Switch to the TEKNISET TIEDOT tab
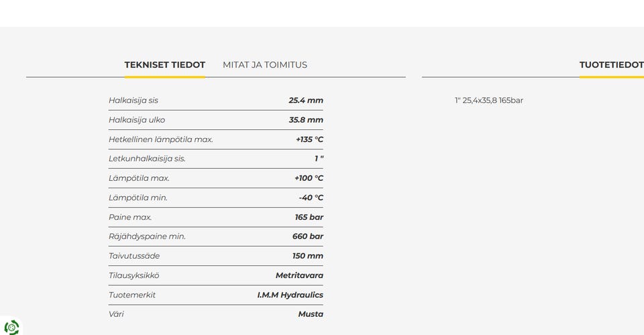This screenshot has height=335, width=644. point(165,65)
